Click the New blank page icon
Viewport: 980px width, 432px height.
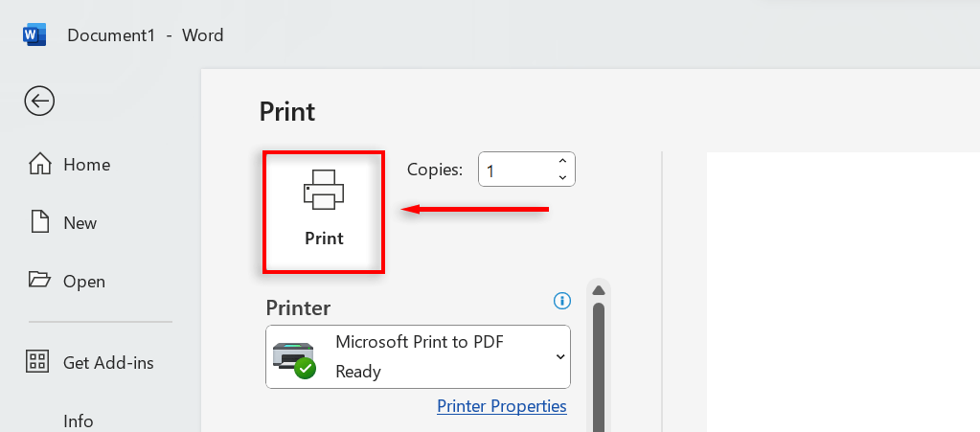[39, 222]
